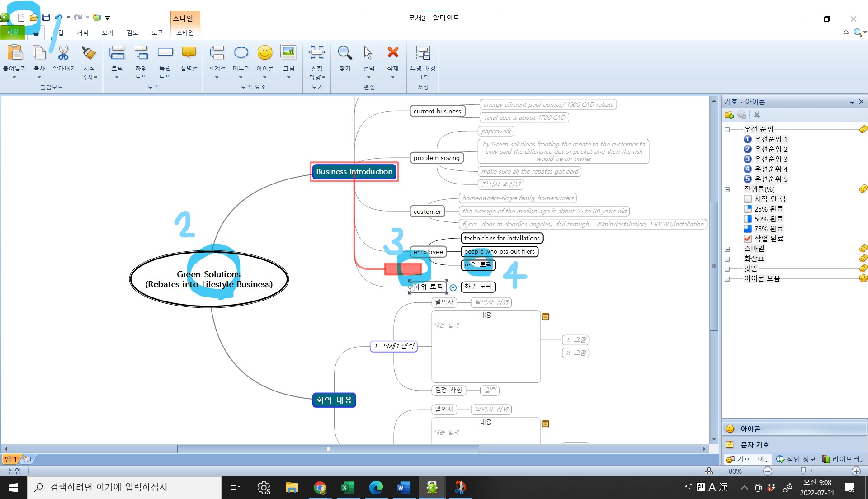Select the 맵 1 sheet tab

point(11,459)
